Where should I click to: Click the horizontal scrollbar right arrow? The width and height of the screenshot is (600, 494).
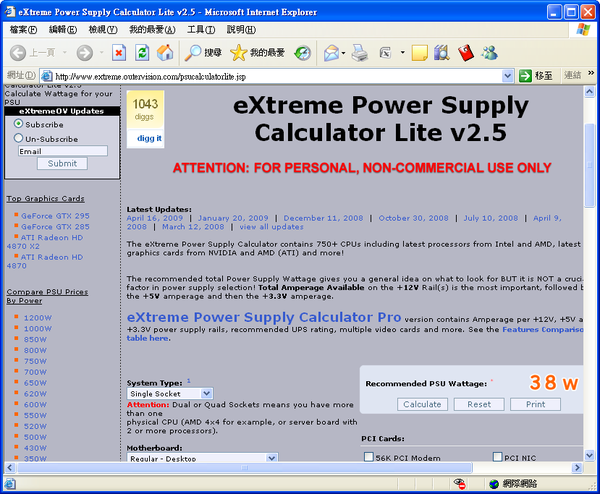pos(577,467)
